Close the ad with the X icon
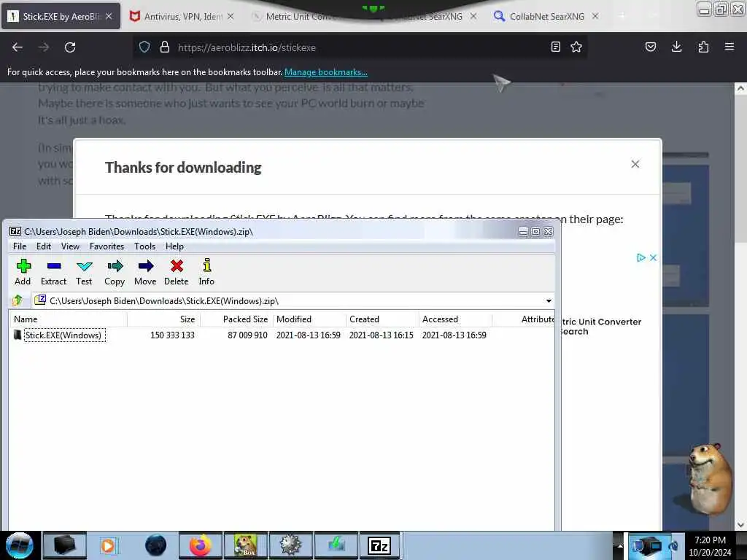The height and width of the screenshot is (560, 747). tap(653, 257)
